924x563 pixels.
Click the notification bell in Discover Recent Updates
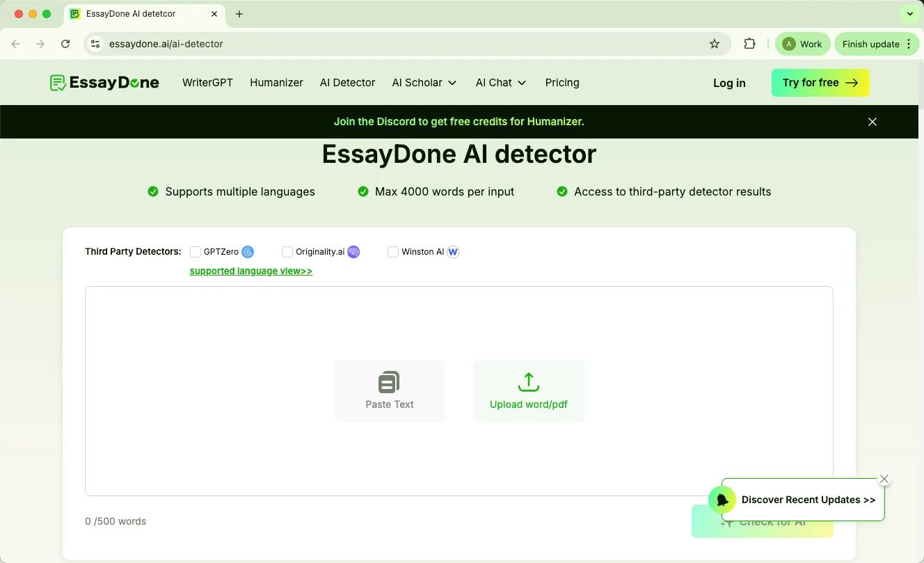[722, 499]
